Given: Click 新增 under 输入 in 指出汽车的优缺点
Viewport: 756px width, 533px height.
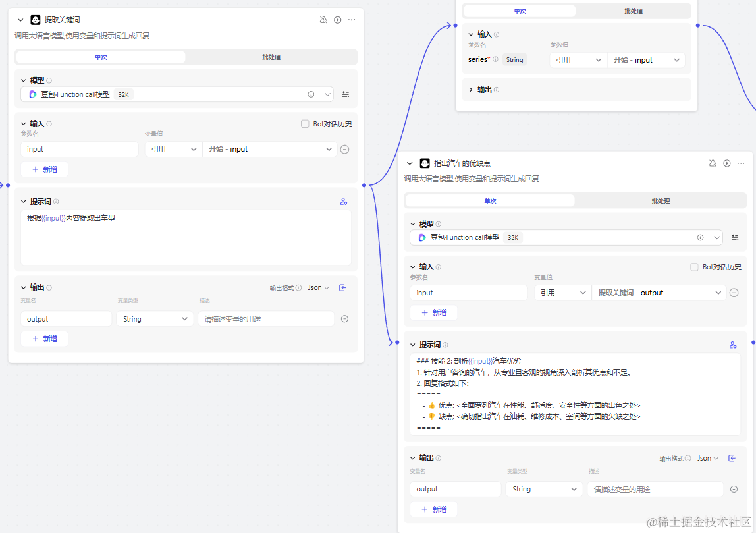Looking at the screenshot, I should coord(433,312).
